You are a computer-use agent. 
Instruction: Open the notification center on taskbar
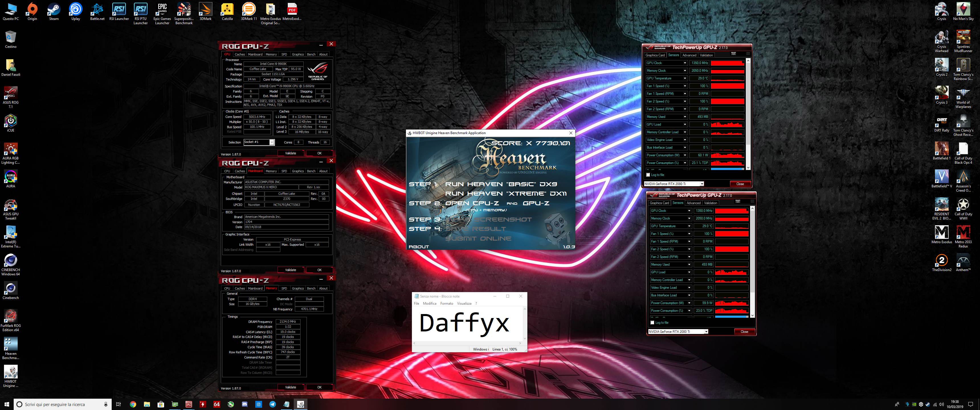pyautogui.click(x=971, y=404)
